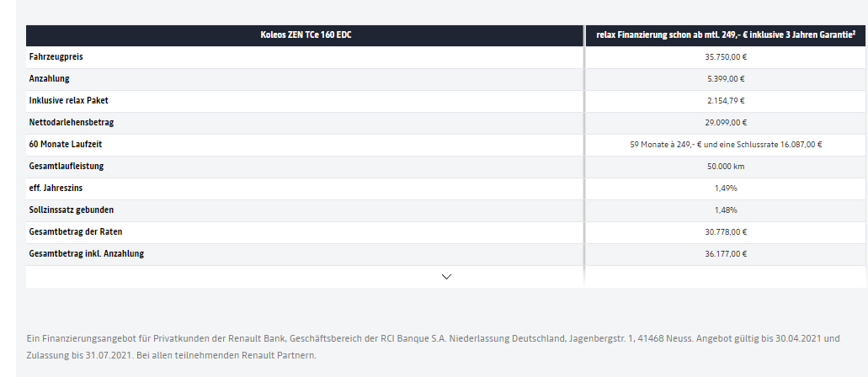Select the Nettodarlehensbetrag row label

point(72,122)
